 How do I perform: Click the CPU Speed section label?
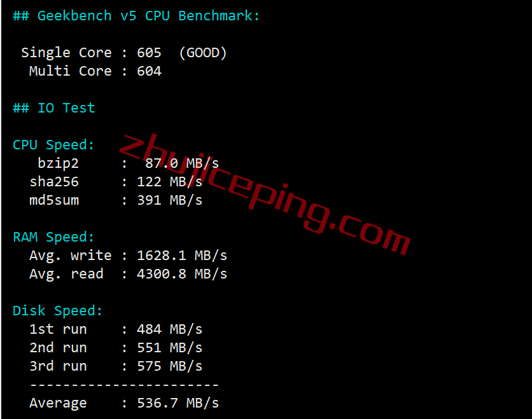53,145
